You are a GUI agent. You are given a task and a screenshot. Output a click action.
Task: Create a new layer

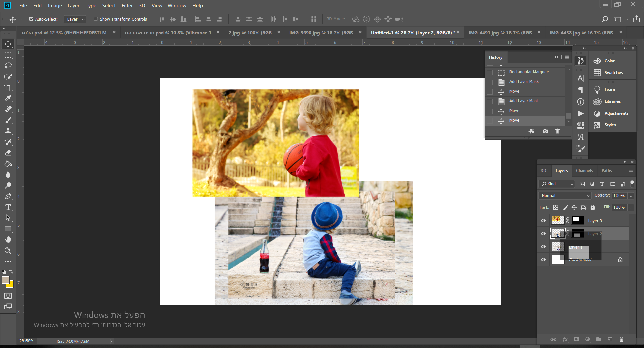[610, 339]
